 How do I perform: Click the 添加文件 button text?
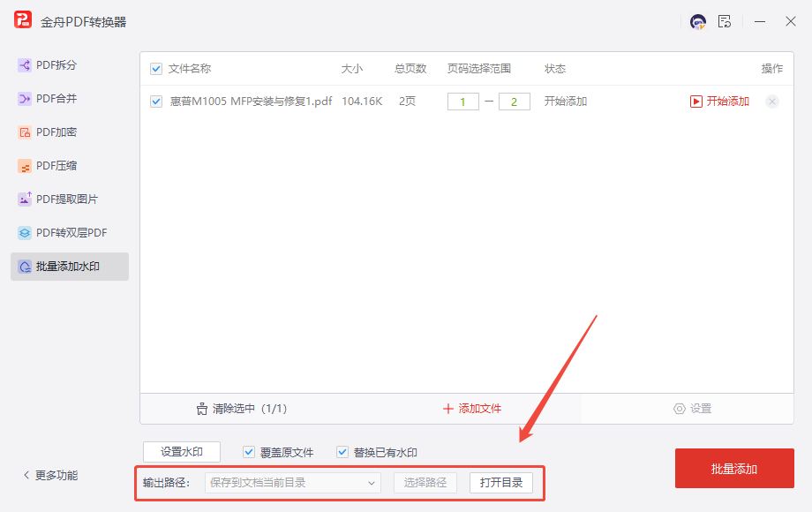pos(479,409)
